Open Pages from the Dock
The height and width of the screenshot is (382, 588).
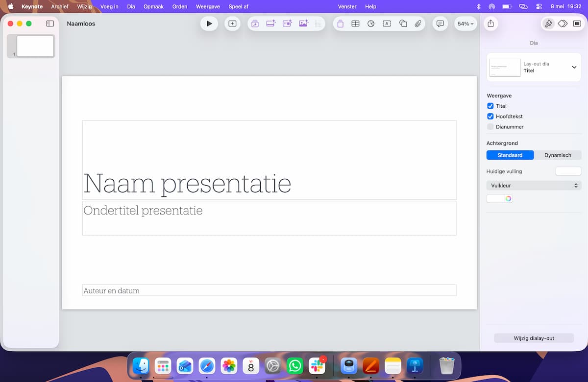point(371,366)
